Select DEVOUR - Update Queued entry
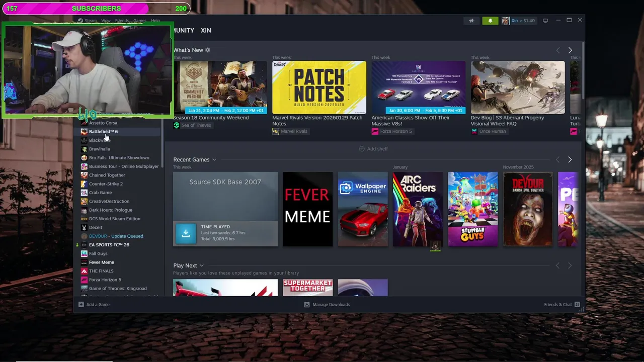 coord(116,236)
